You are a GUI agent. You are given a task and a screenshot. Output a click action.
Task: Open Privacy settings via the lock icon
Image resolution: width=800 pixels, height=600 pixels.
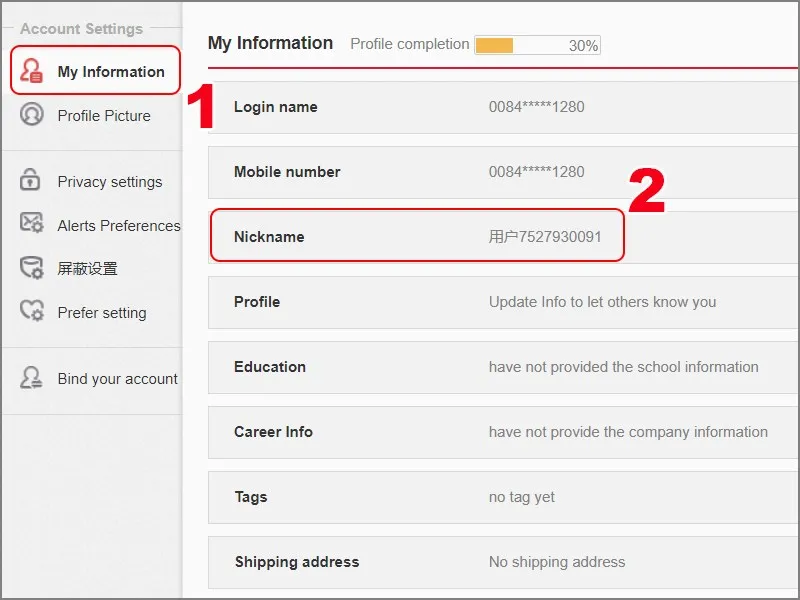29,182
